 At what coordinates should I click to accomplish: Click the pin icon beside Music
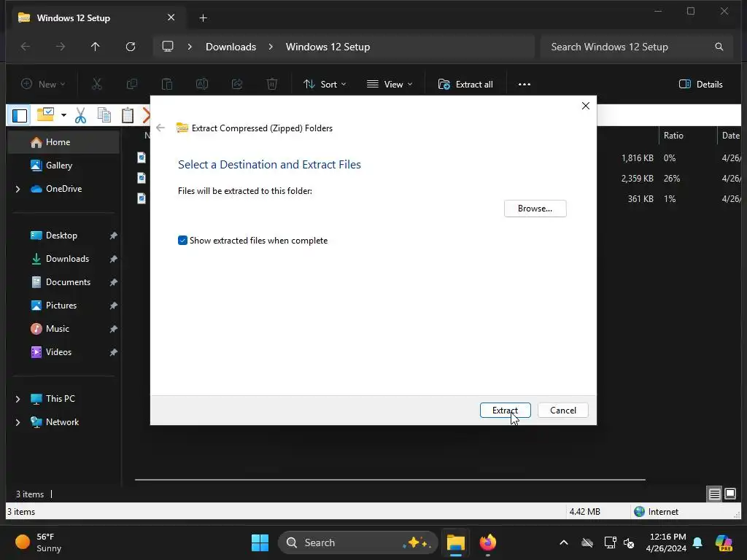tap(113, 329)
